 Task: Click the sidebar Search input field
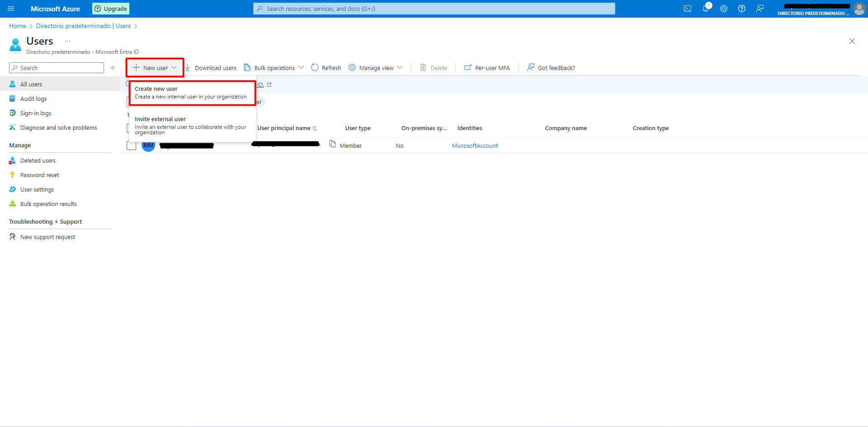pyautogui.click(x=57, y=68)
